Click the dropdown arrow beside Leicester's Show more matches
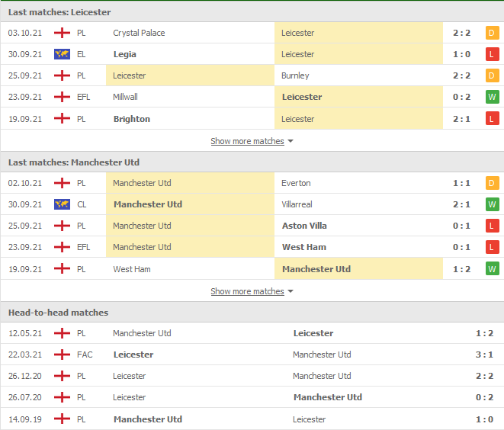This screenshot has height=430, width=504. click(x=291, y=141)
